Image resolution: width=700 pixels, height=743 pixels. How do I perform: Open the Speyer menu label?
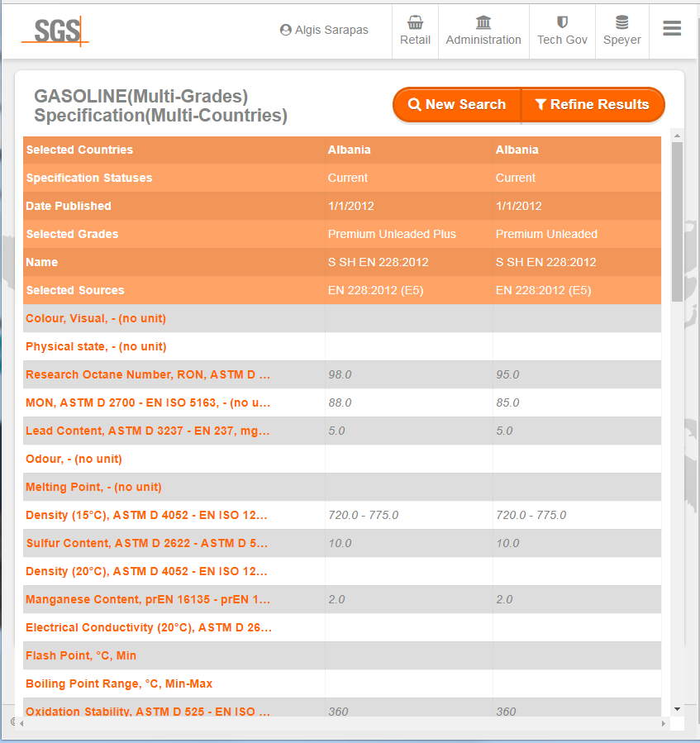click(x=621, y=40)
